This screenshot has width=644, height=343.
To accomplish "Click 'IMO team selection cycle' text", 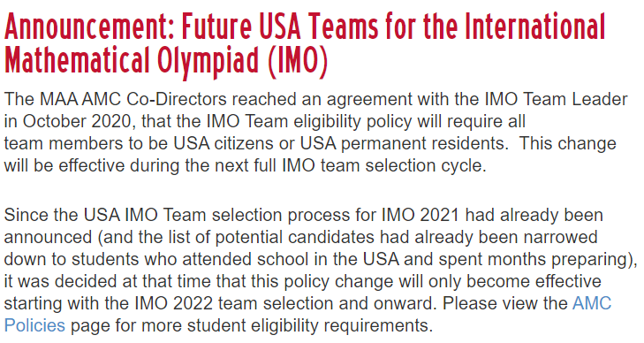I will click(x=383, y=165).
